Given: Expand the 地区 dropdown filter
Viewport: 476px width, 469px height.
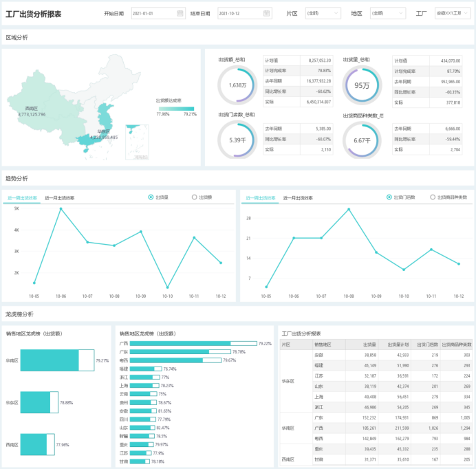Looking at the screenshot, I should [x=387, y=13].
